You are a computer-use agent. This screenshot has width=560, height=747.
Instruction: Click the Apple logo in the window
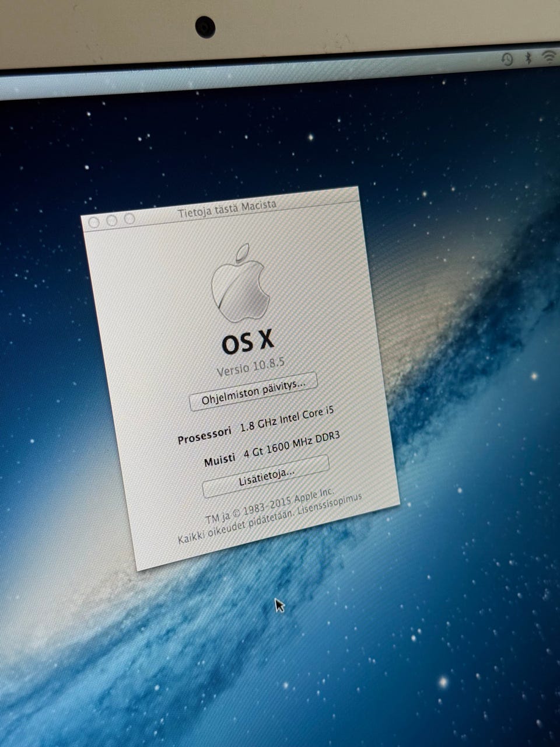point(240,284)
